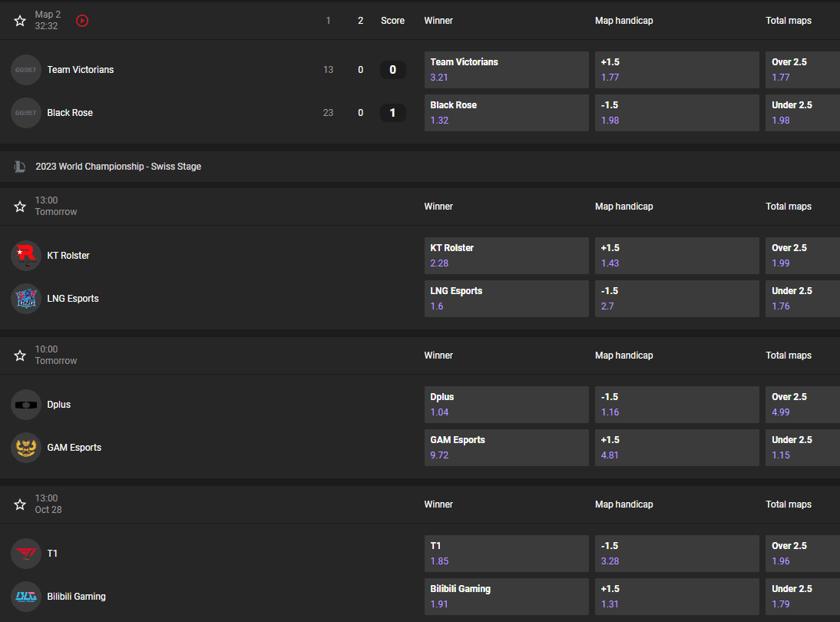
Task: Click the T1 team logo
Action: (x=26, y=554)
